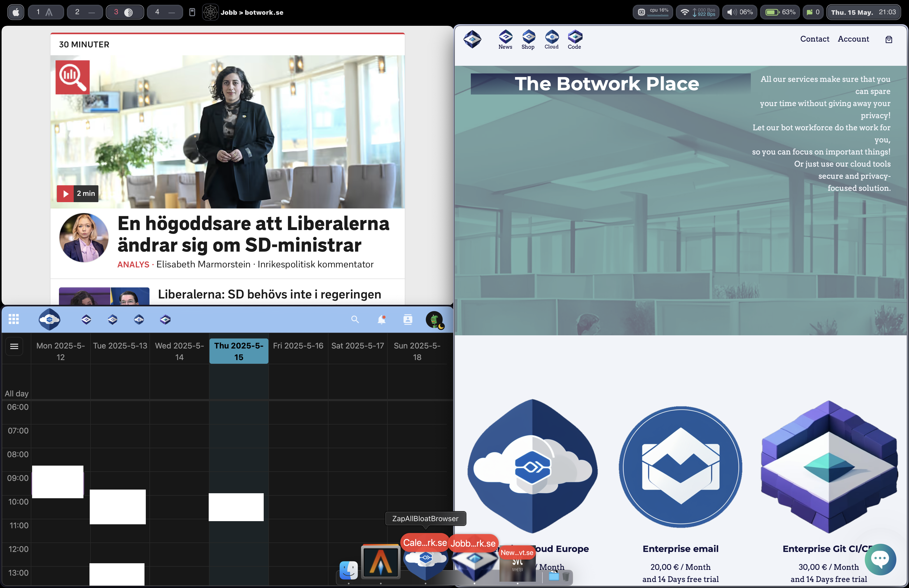Open the SD behövs inte i regeringen article
909x588 pixels.
[269, 294]
